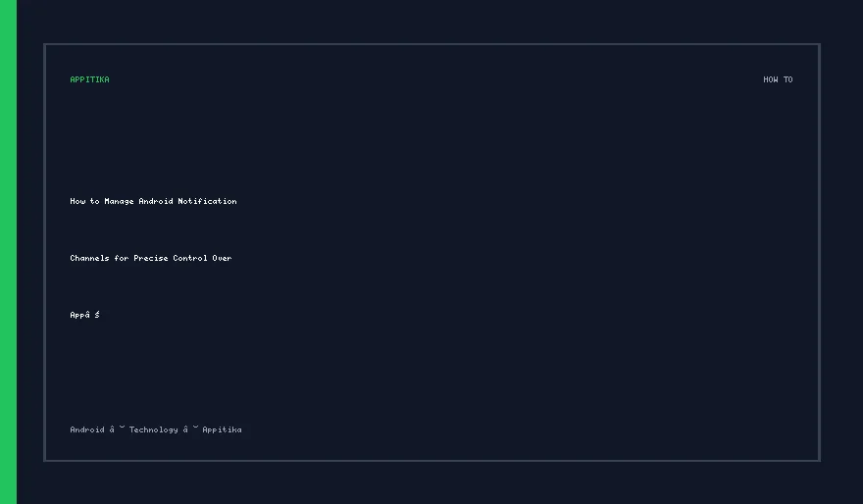The image size is (863, 504).
Task: Open the Technology tag in the footer
Action: [154, 429]
